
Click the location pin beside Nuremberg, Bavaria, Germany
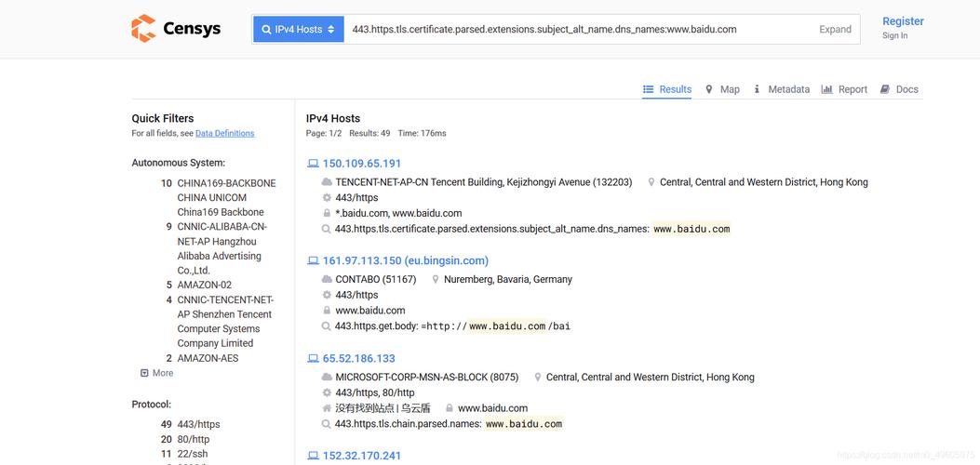pos(436,280)
